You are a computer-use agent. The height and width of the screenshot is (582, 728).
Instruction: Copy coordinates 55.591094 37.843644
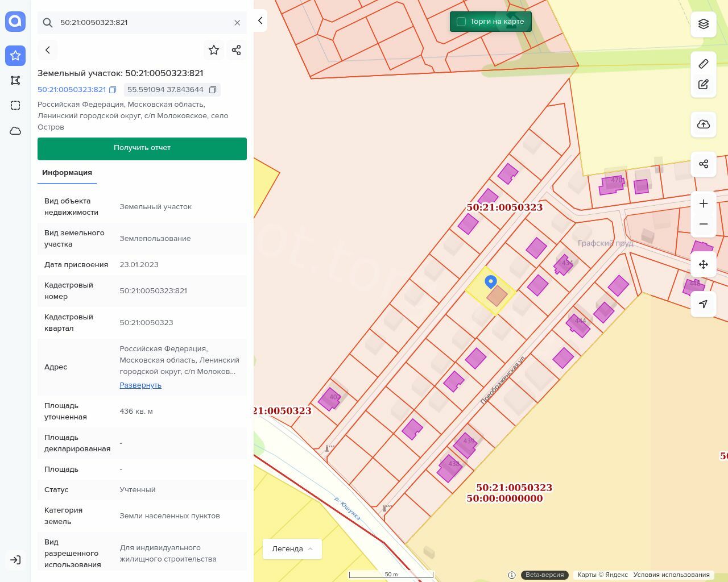213,90
